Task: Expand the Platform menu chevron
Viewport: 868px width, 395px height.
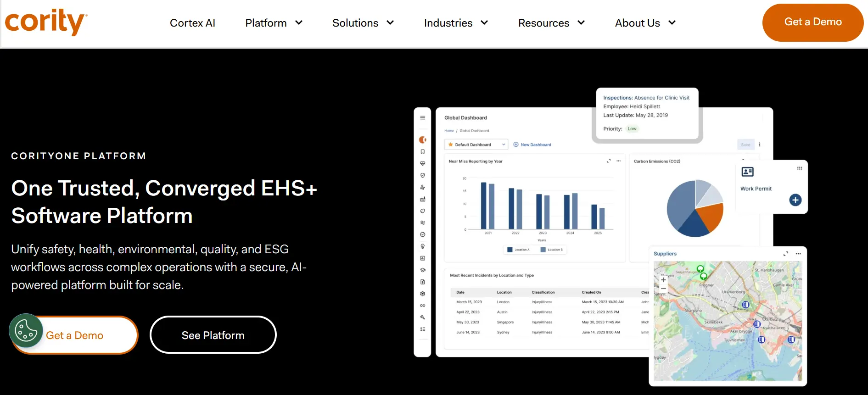Action: [x=299, y=22]
